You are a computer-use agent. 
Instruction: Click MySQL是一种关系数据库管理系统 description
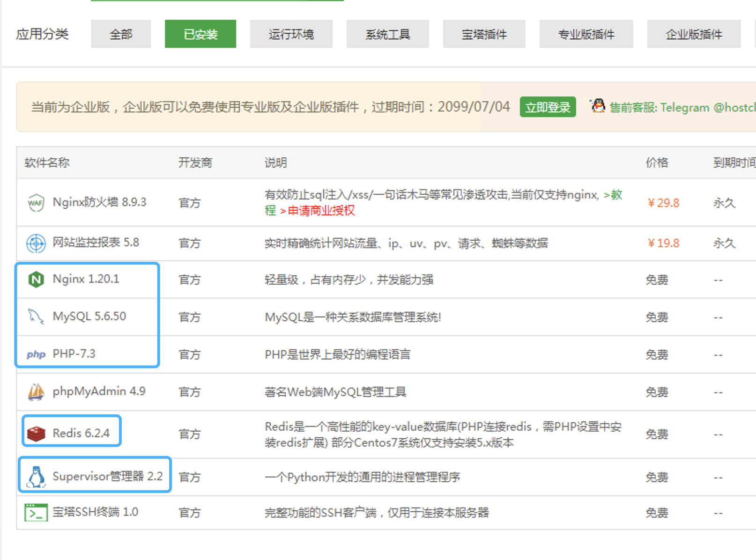[x=353, y=317]
